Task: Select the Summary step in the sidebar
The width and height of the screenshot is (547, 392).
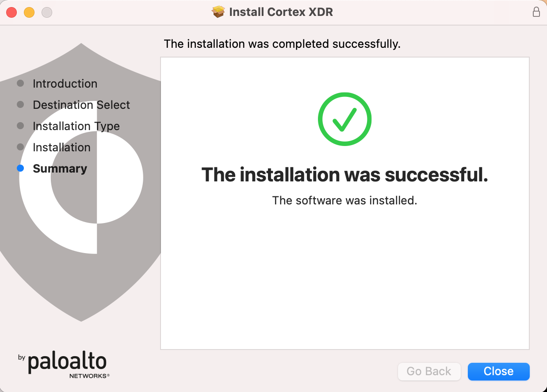Action: point(60,169)
